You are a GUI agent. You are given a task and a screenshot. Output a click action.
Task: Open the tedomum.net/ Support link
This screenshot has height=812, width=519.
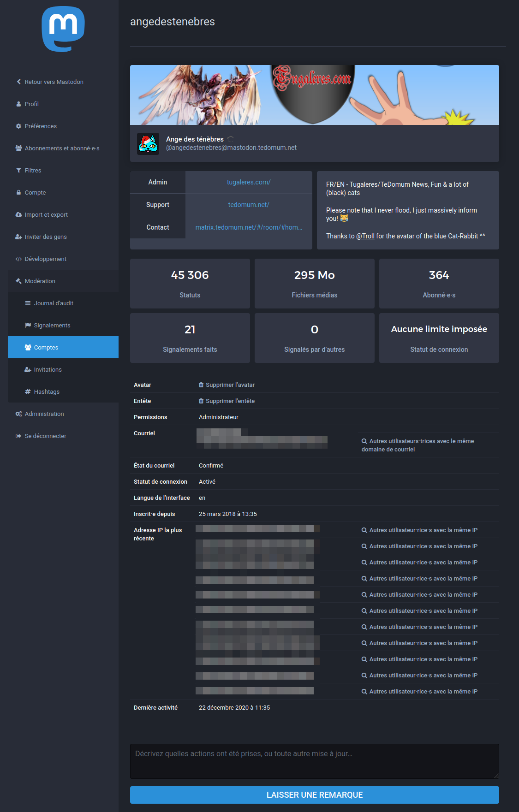tap(249, 205)
